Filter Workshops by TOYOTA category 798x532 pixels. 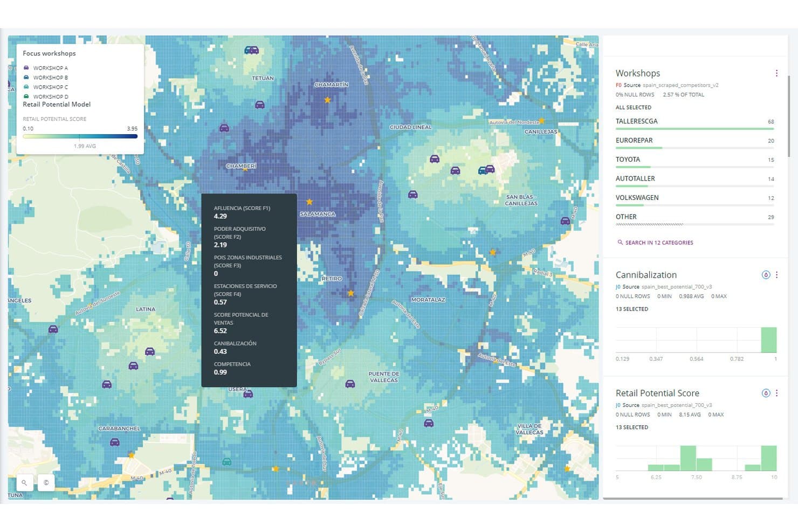694,162
